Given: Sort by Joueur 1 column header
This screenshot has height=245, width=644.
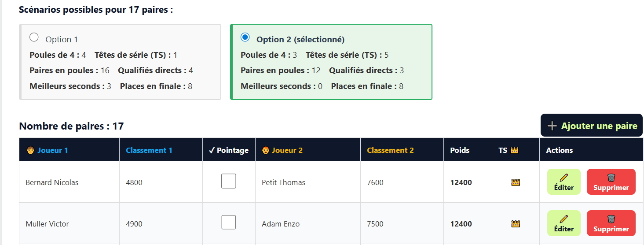Looking at the screenshot, I should point(52,150).
